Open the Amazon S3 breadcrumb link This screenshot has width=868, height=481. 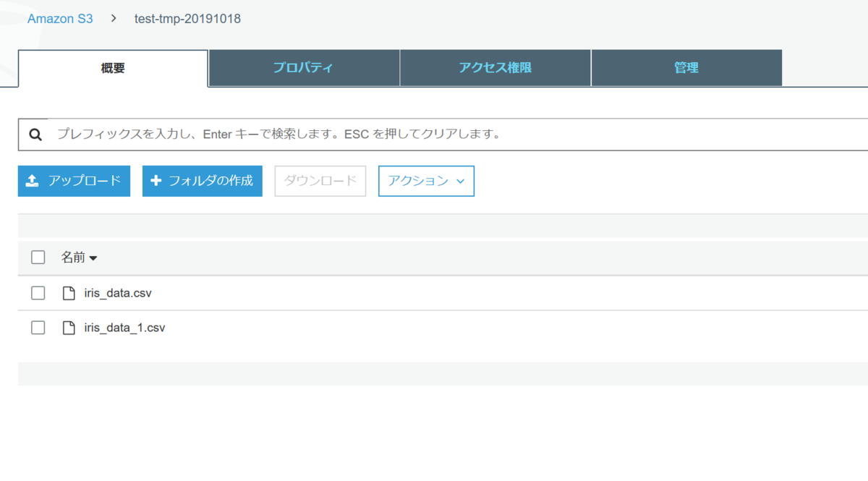pos(60,19)
